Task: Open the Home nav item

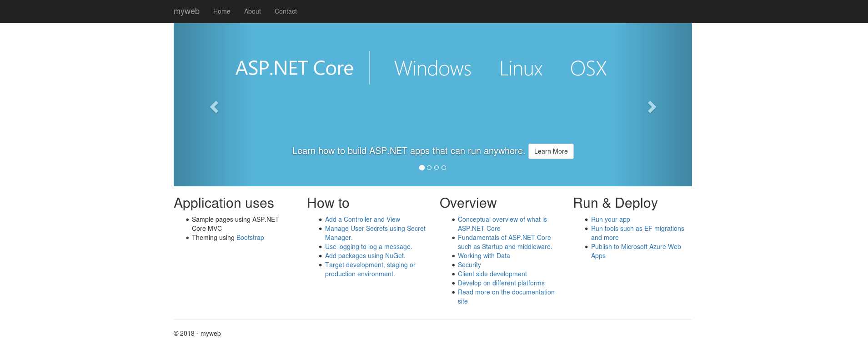Action: coord(222,11)
